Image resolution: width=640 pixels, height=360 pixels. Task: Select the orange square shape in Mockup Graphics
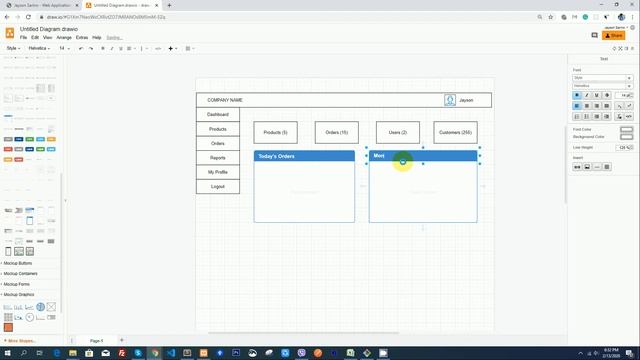coord(8,327)
